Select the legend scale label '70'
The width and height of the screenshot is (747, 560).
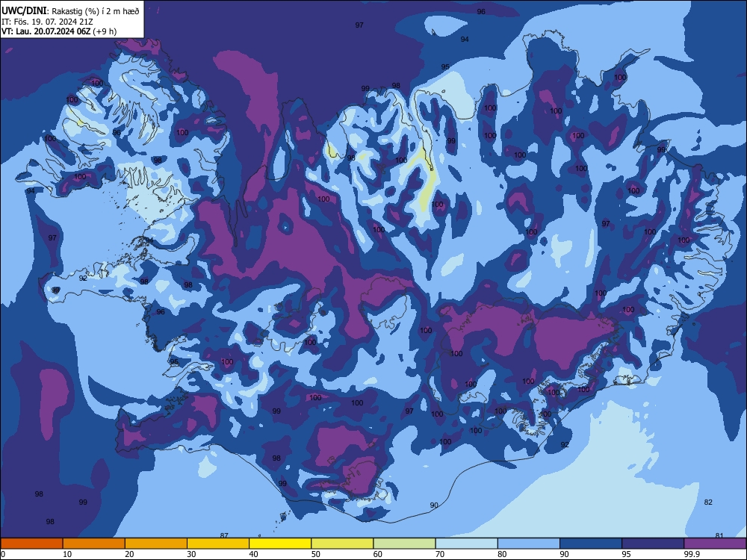click(x=440, y=554)
